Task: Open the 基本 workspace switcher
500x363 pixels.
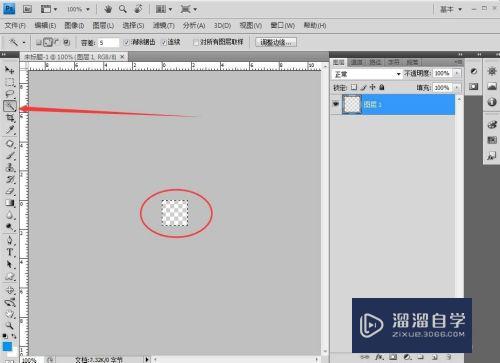Action: pos(451,9)
